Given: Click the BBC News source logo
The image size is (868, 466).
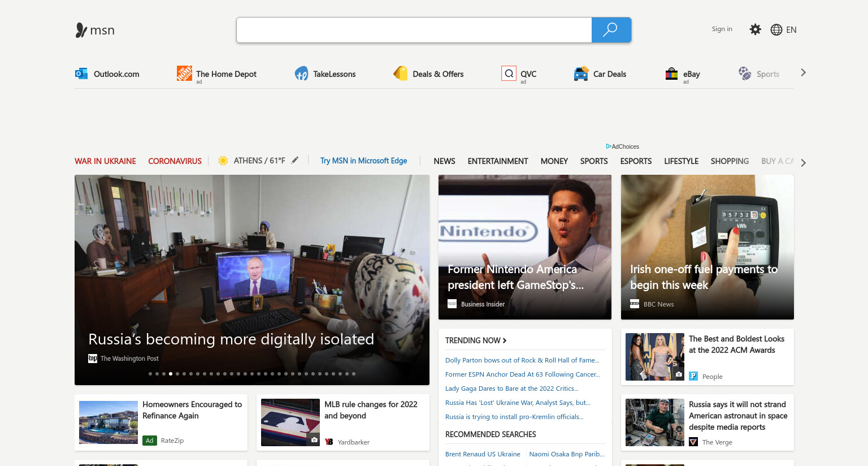Looking at the screenshot, I should (635, 304).
